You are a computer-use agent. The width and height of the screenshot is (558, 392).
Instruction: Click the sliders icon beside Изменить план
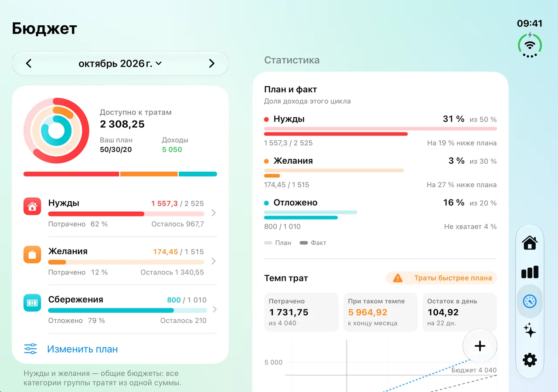(x=31, y=349)
